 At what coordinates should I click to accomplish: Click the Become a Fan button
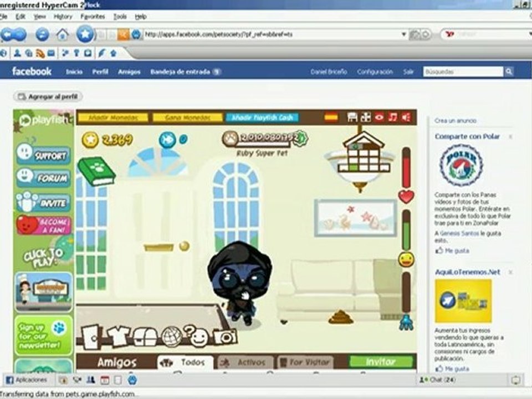44,225
